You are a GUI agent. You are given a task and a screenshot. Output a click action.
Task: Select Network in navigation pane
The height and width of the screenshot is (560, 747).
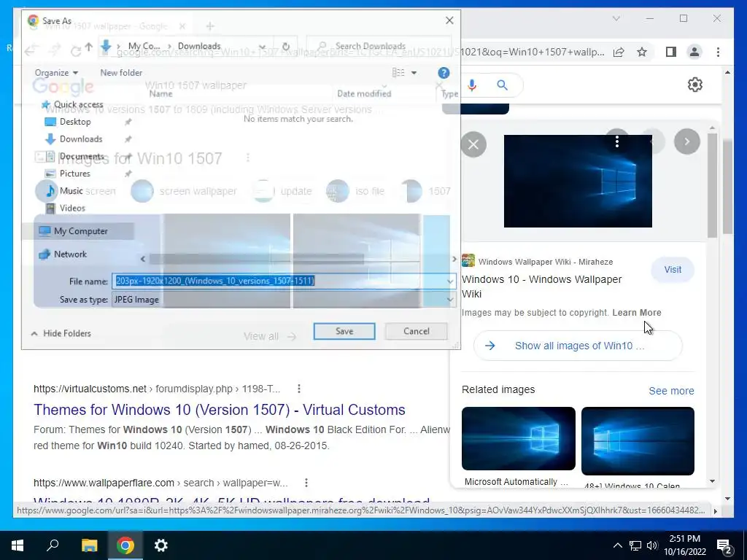click(x=63, y=254)
